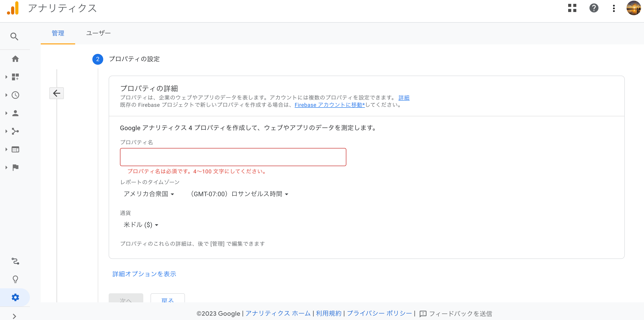This screenshot has height=320, width=644.
Task: Open the Google apps grid icon
Action: pyautogui.click(x=572, y=8)
